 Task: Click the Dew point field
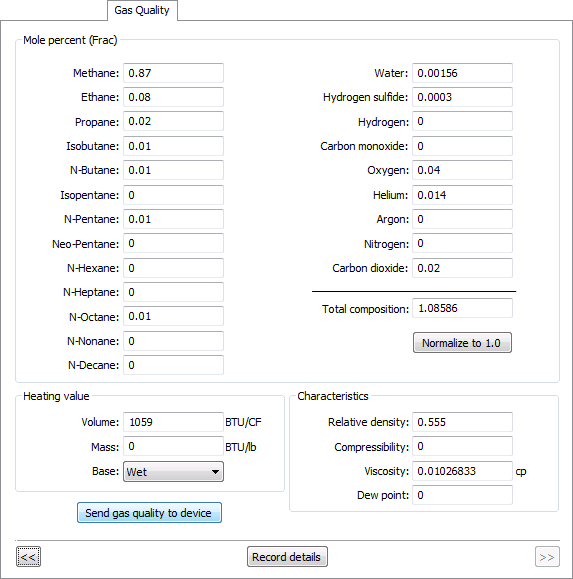point(462,495)
